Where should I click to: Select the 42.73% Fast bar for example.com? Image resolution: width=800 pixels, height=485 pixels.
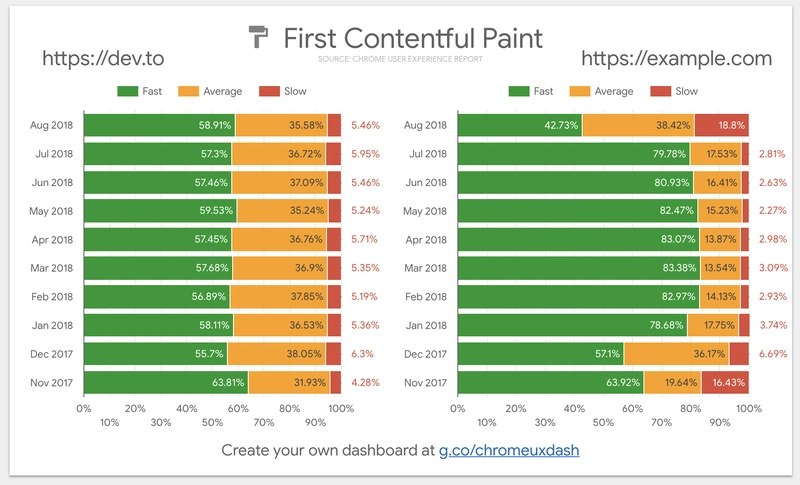(520, 125)
